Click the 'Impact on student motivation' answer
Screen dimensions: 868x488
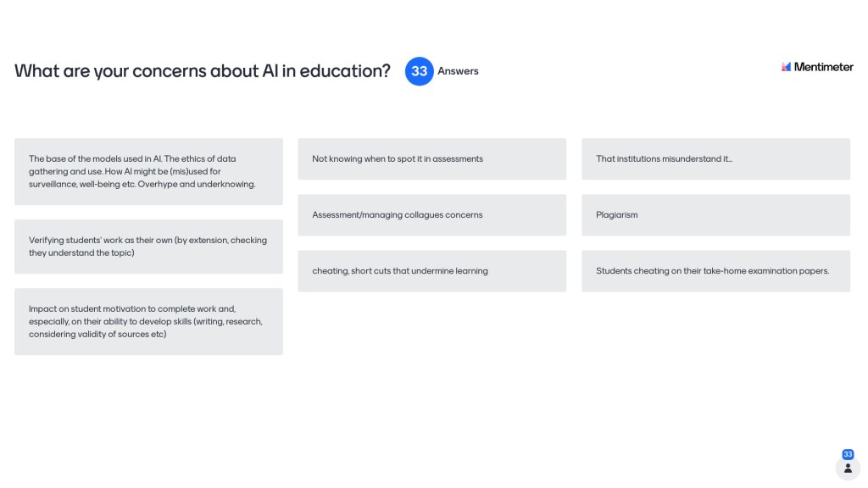tap(148, 321)
